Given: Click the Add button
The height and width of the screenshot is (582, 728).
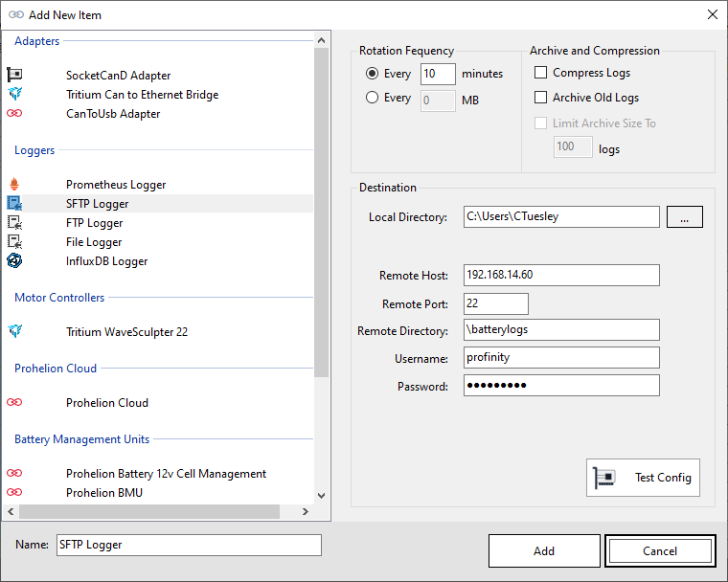Looking at the screenshot, I should pyautogui.click(x=544, y=551).
